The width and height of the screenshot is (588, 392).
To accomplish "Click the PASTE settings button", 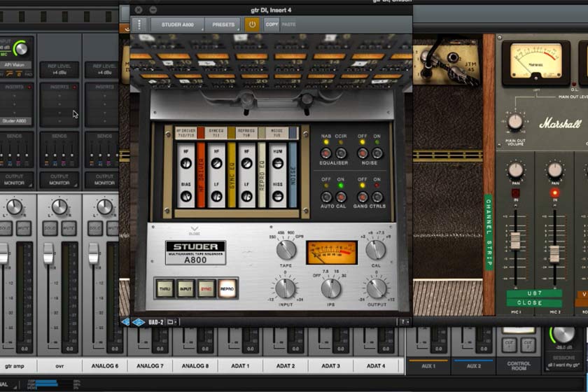I will [288, 24].
